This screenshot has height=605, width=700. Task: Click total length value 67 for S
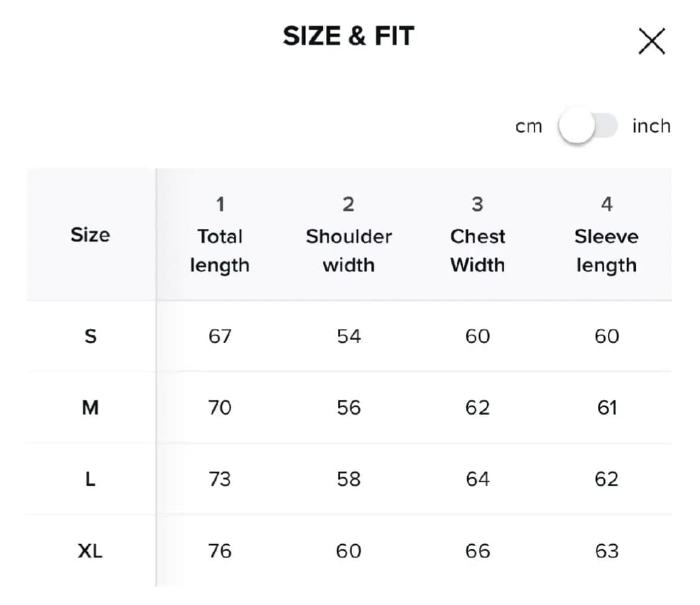[220, 336]
